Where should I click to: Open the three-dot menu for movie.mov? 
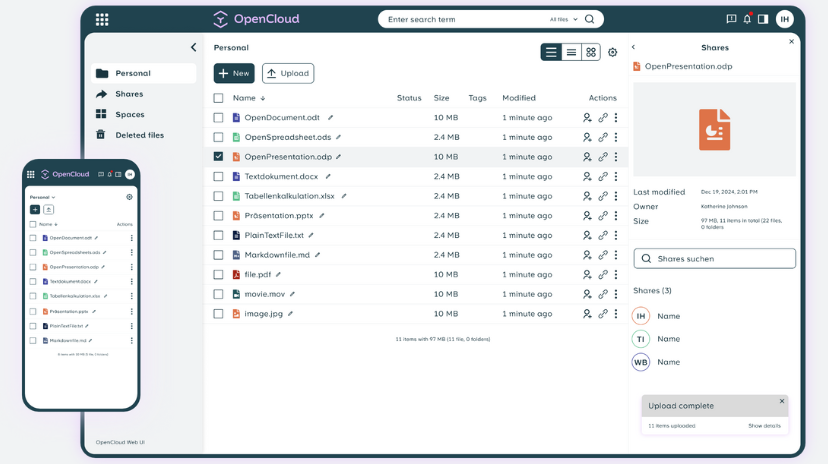tap(616, 294)
